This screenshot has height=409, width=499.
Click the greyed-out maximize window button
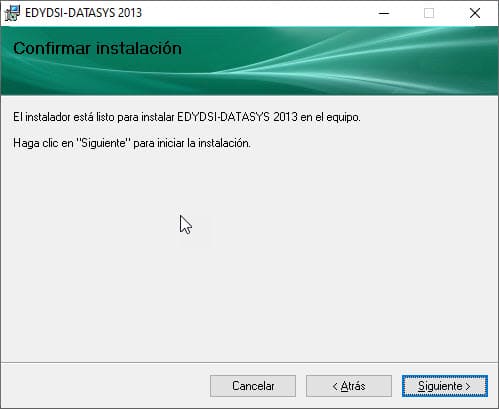coord(429,13)
